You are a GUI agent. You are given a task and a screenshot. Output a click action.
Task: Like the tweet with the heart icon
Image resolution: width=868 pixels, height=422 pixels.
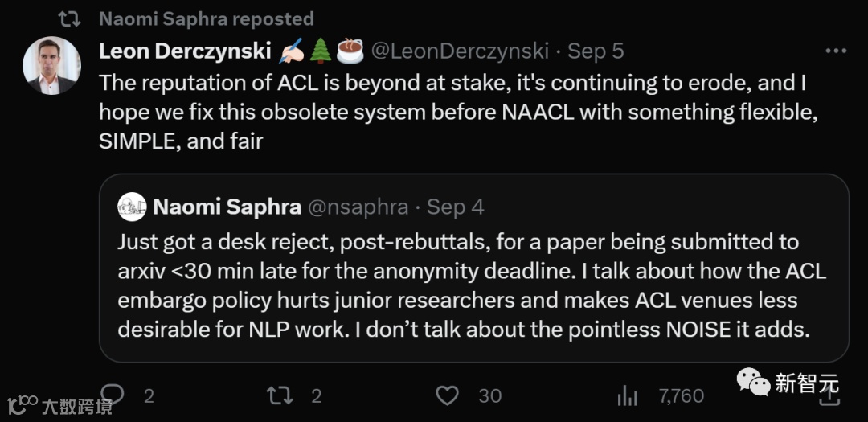pyautogui.click(x=447, y=395)
